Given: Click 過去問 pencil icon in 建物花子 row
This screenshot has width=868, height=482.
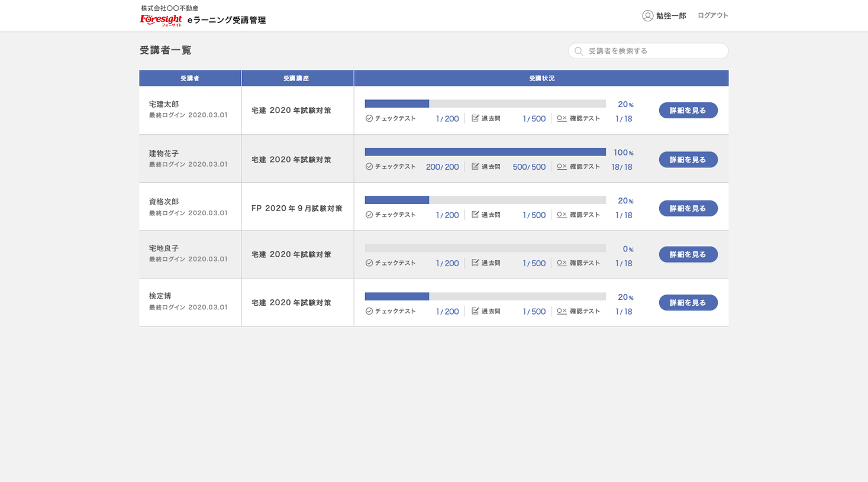Looking at the screenshot, I should tap(475, 167).
